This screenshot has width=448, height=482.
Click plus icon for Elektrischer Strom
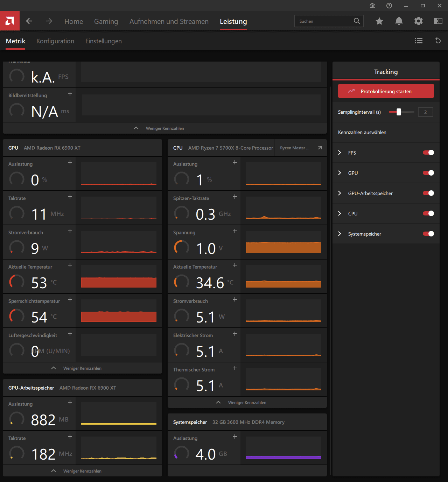(235, 334)
